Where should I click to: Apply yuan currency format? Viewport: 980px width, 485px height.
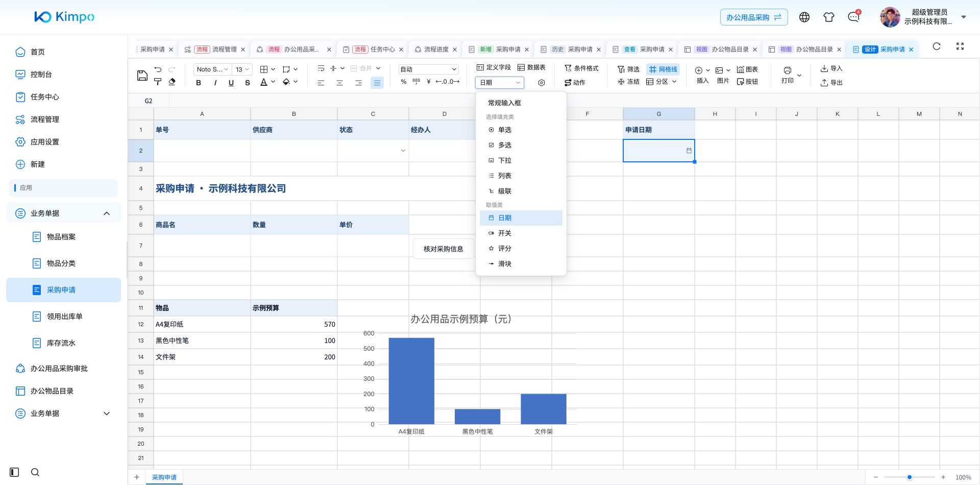[x=429, y=82]
